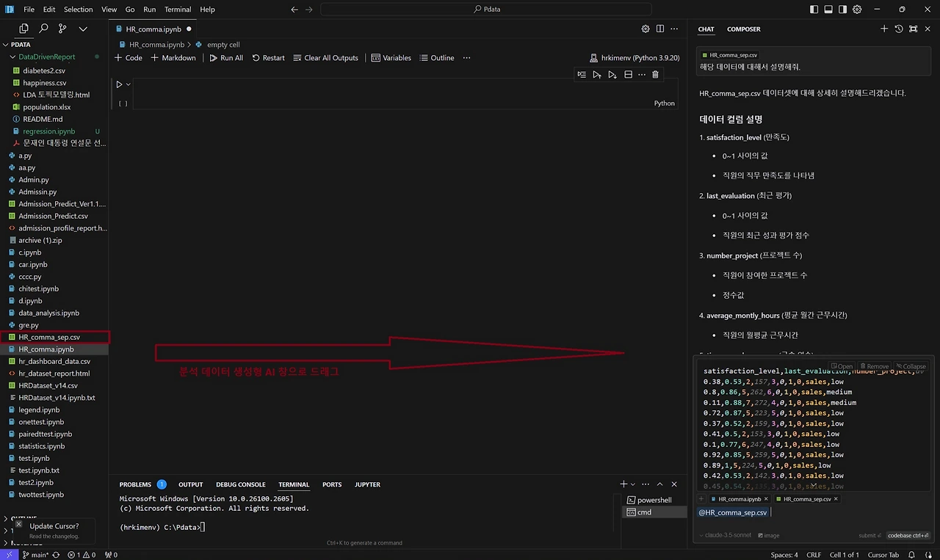Select kernel hrkimenv (Python 3.9.20)
The height and width of the screenshot is (560, 940).
[x=634, y=58]
